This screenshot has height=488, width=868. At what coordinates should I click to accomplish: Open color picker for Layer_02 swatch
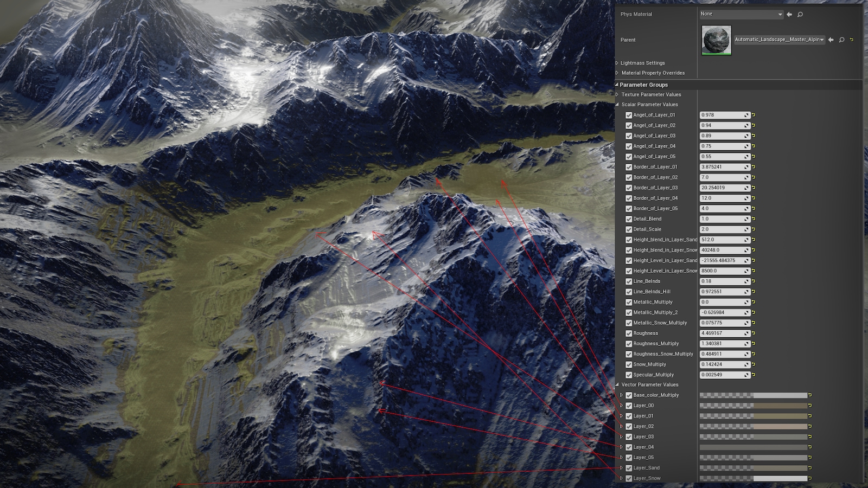coord(753,427)
